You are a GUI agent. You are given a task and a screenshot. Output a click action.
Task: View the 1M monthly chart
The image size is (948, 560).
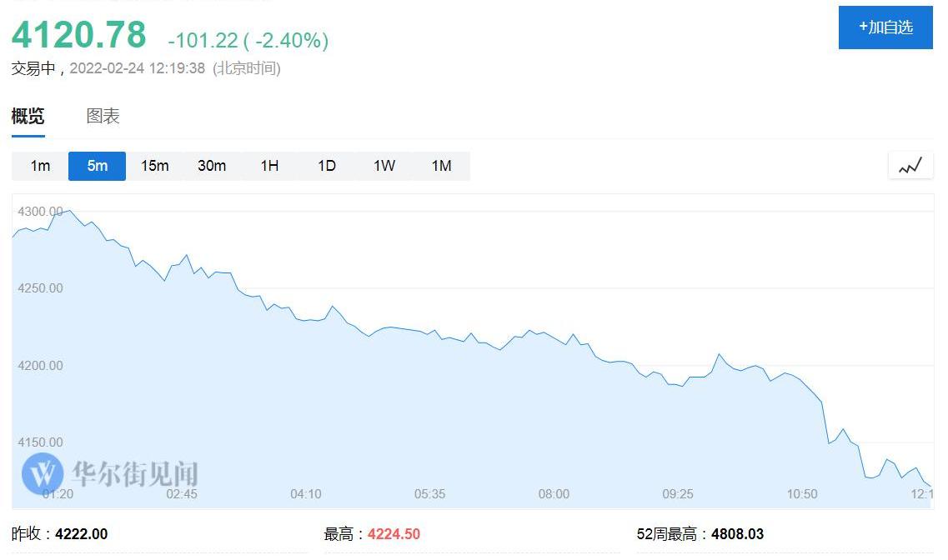coord(441,166)
